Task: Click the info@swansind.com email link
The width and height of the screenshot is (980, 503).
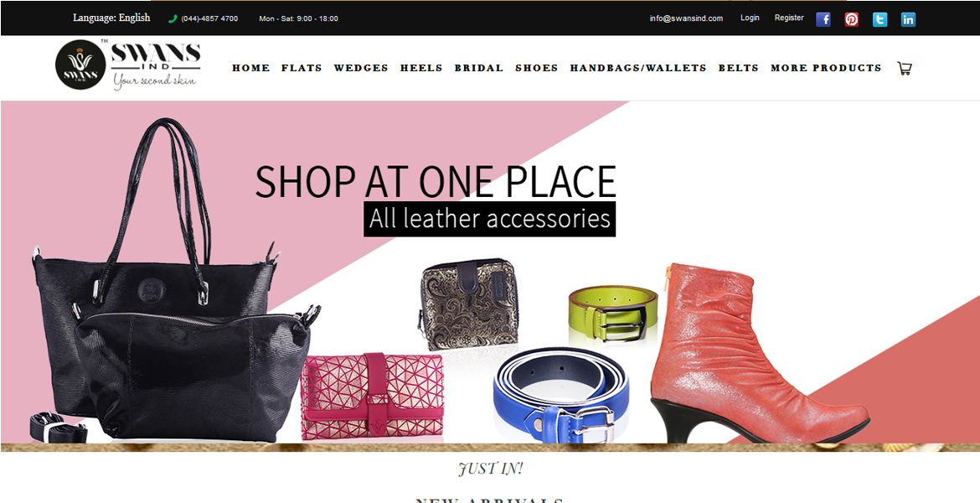Action: coord(686,18)
